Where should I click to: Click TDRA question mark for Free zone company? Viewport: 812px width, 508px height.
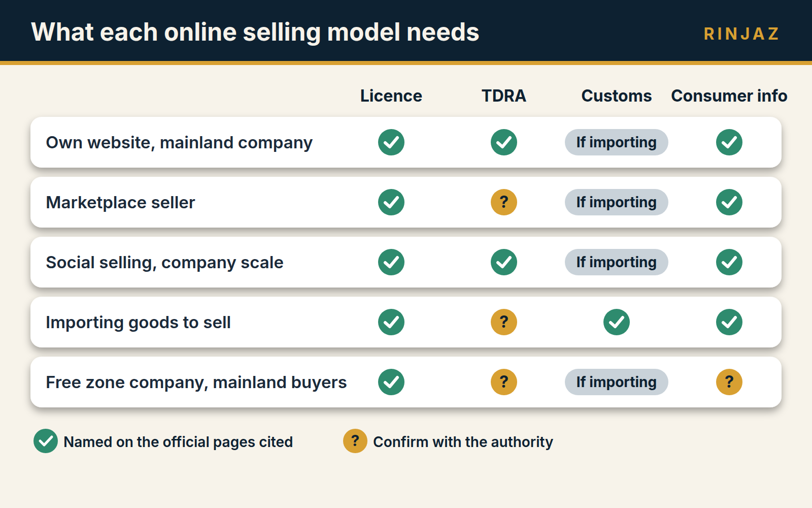[x=504, y=382]
